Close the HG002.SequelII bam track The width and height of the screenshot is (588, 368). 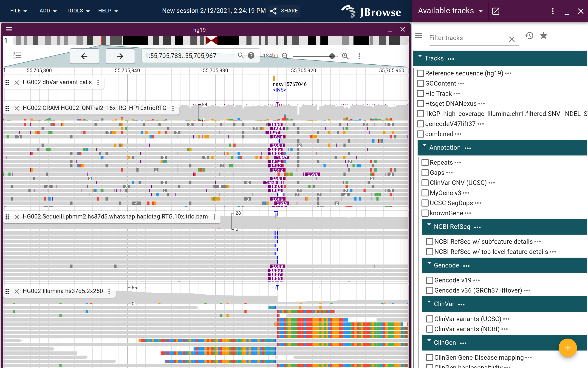17,217
